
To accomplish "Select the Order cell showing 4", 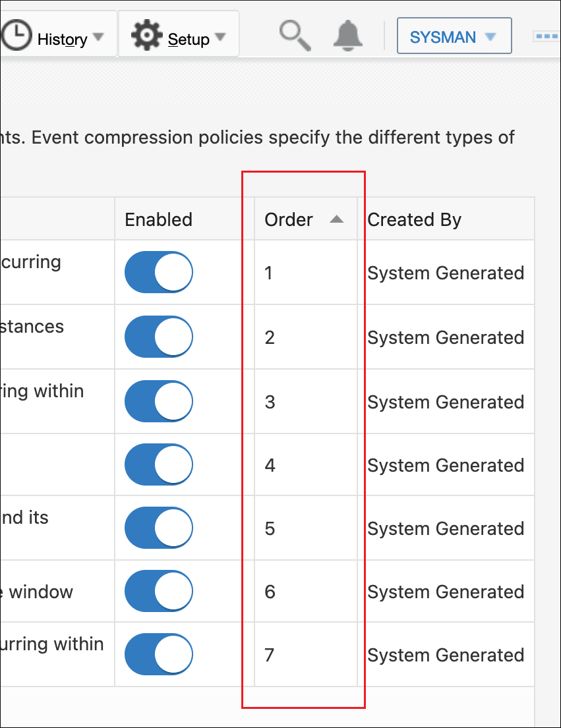I will (x=270, y=465).
